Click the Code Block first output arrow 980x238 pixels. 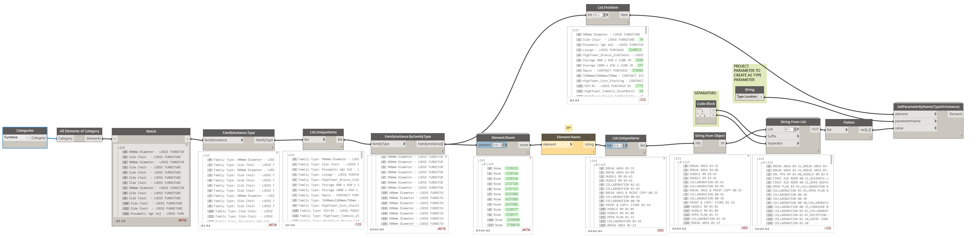coord(713,110)
